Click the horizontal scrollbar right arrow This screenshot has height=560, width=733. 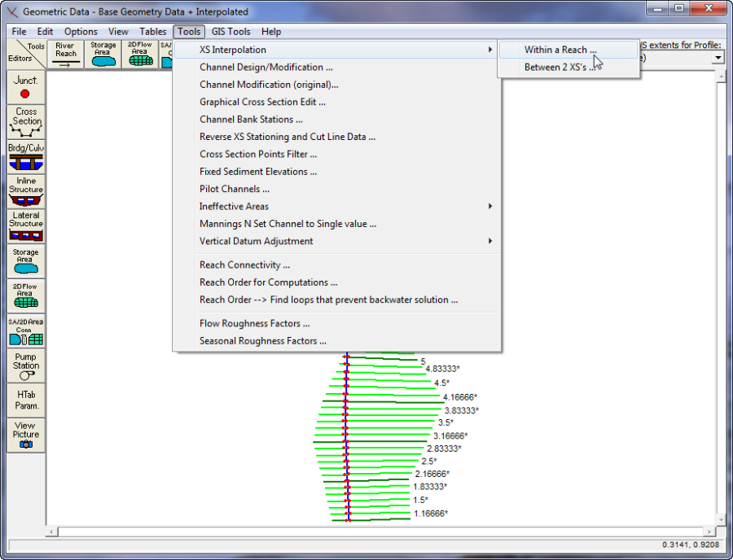pyautogui.click(x=708, y=532)
